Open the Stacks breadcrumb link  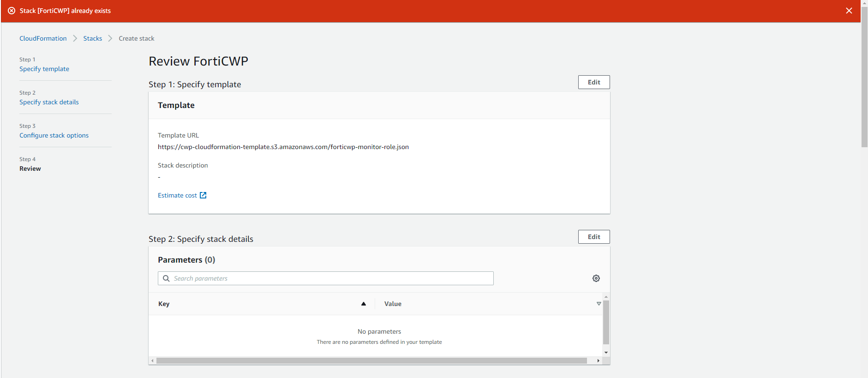tap(93, 38)
